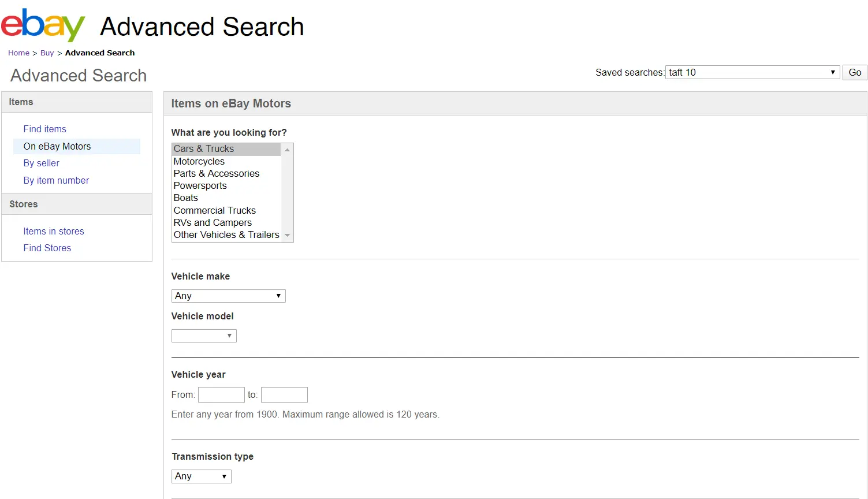Select Boats in category list

click(226, 198)
